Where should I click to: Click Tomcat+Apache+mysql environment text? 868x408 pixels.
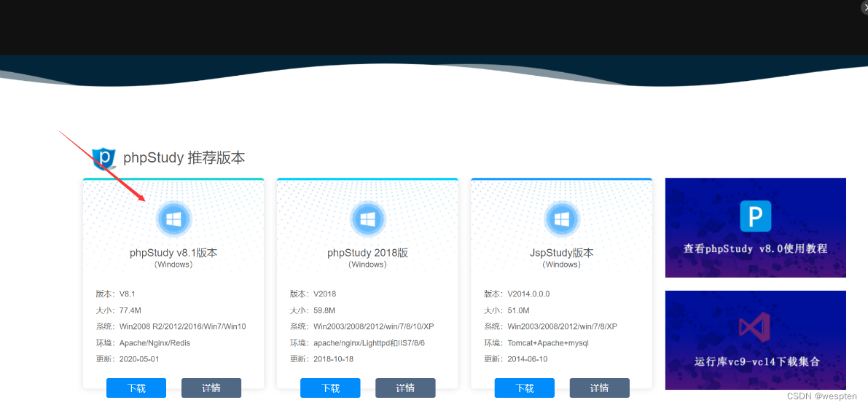click(548, 343)
